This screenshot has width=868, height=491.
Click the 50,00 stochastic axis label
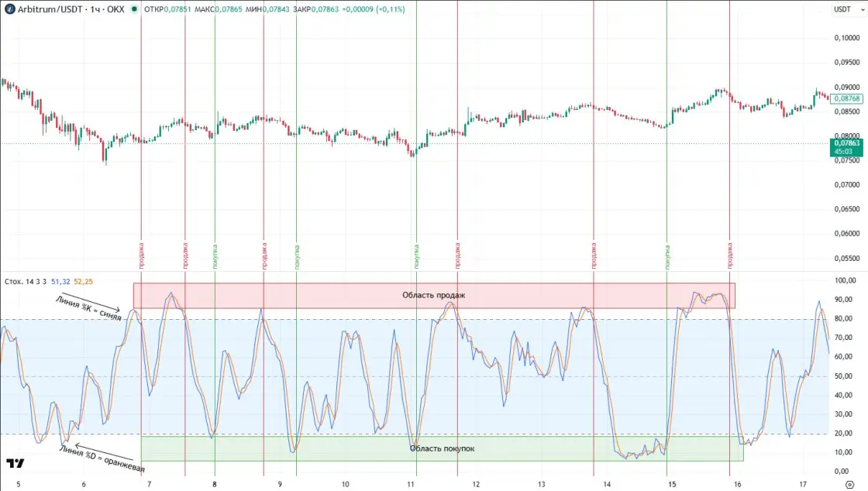tap(843, 376)
